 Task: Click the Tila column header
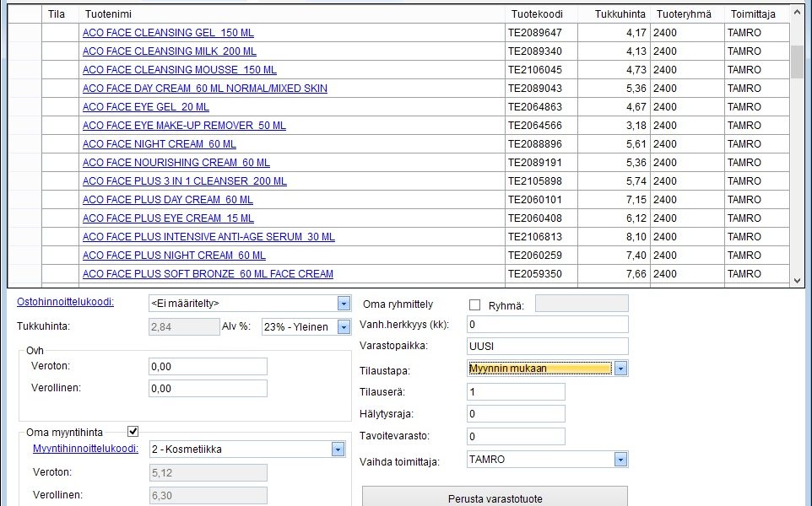tap(60, 14)
